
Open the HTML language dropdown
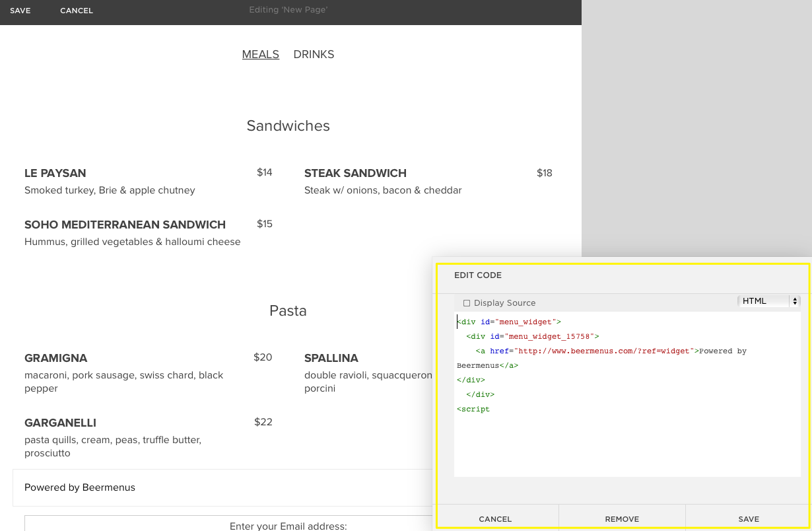(768, 301)
